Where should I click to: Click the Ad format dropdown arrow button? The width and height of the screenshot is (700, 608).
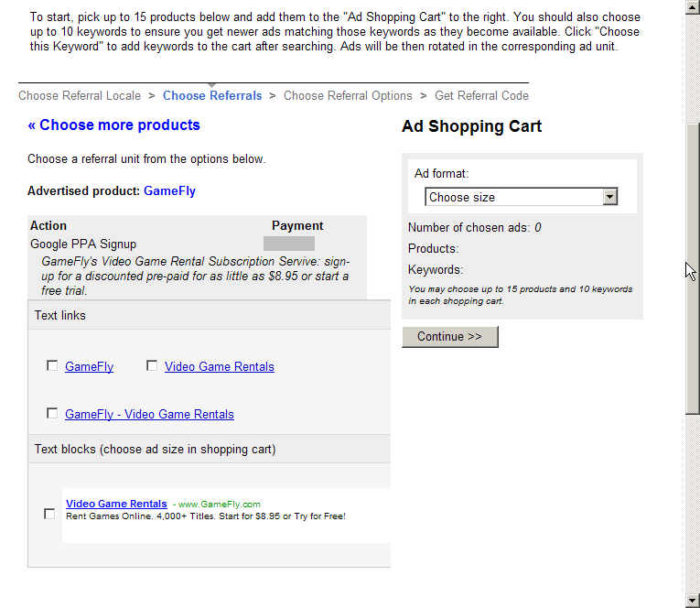pyautogui.click(x=609, y=197)
